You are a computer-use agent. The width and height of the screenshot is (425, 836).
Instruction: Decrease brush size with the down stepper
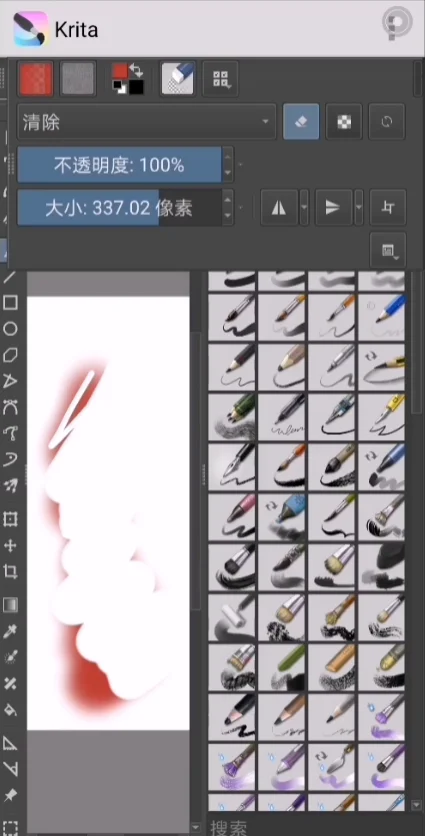coord(228,216)
